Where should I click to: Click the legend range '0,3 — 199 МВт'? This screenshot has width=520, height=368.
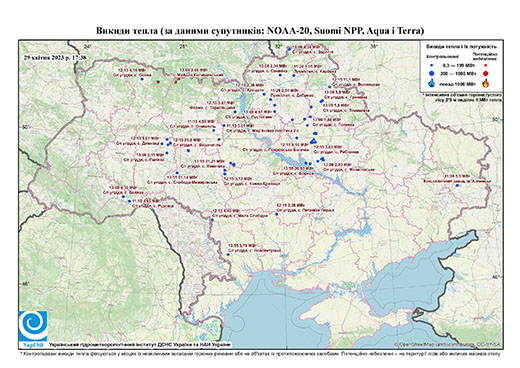pyautogui.click(x=458, y=65)
